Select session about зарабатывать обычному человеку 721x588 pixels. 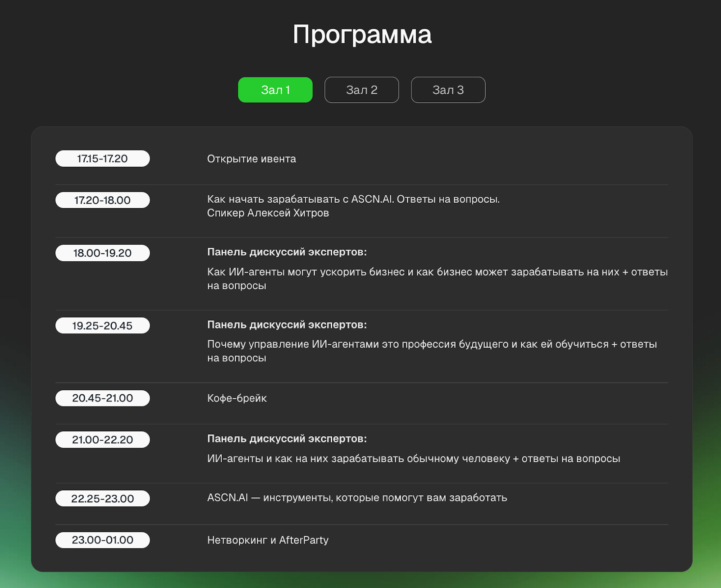pyautogui.click(x=413, y=459)
